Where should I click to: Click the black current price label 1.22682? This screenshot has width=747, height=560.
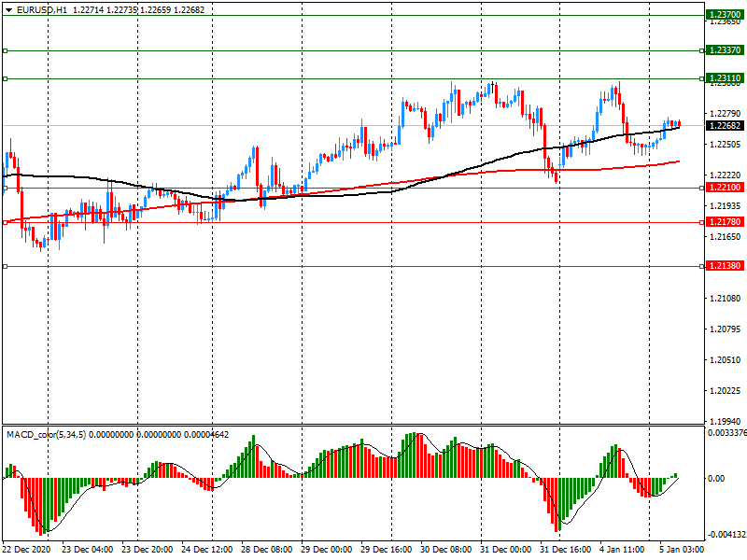[725, 126]
